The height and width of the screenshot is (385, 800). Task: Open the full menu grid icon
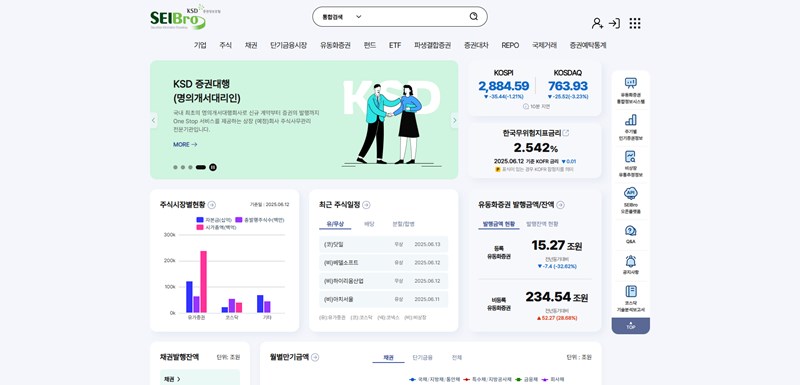[635, 23]
